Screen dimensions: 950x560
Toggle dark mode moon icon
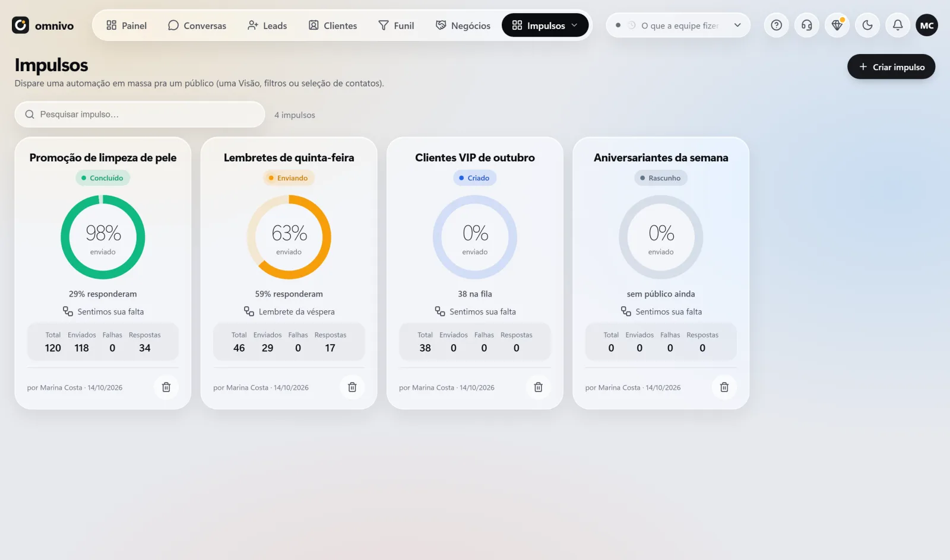(x=867, y=25)
